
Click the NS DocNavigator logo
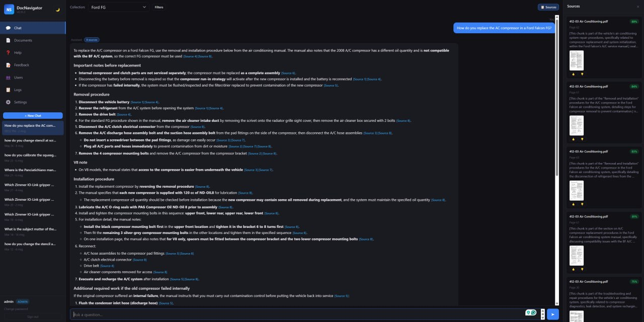[9, 10]
